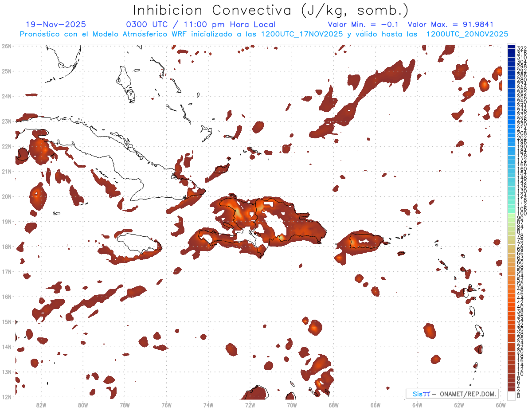Click the "Valor Max. = 91.9841" readout
Viewport: 532px width, 411px height.
click(450, 25)
